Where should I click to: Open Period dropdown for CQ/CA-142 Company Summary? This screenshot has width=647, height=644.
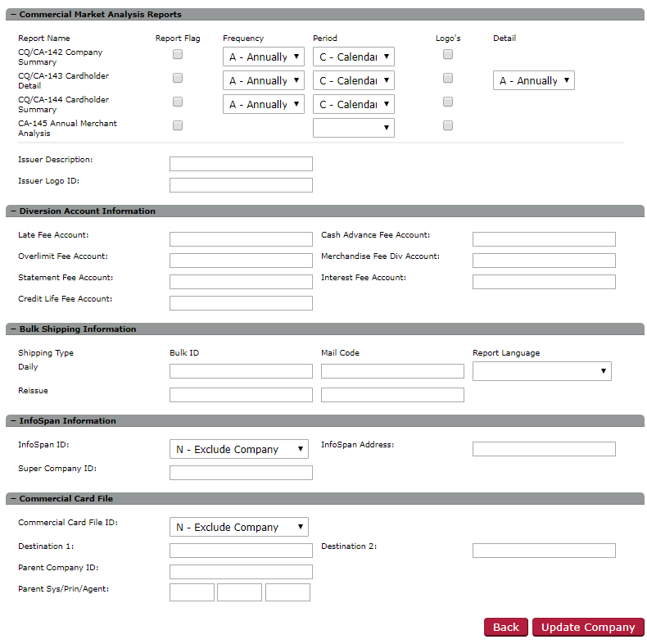pyautogui.click(x=354, y=57)
